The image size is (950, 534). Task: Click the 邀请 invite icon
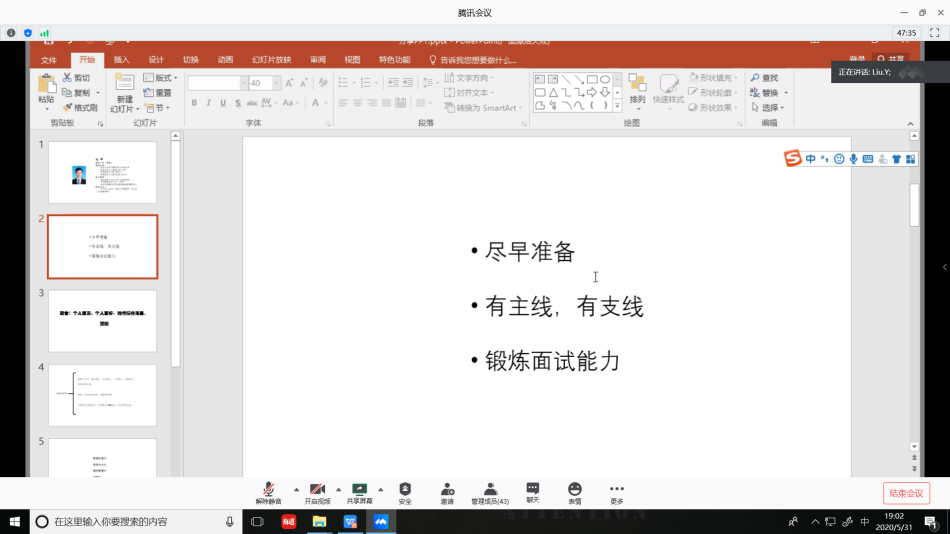[x=447, y=491]
